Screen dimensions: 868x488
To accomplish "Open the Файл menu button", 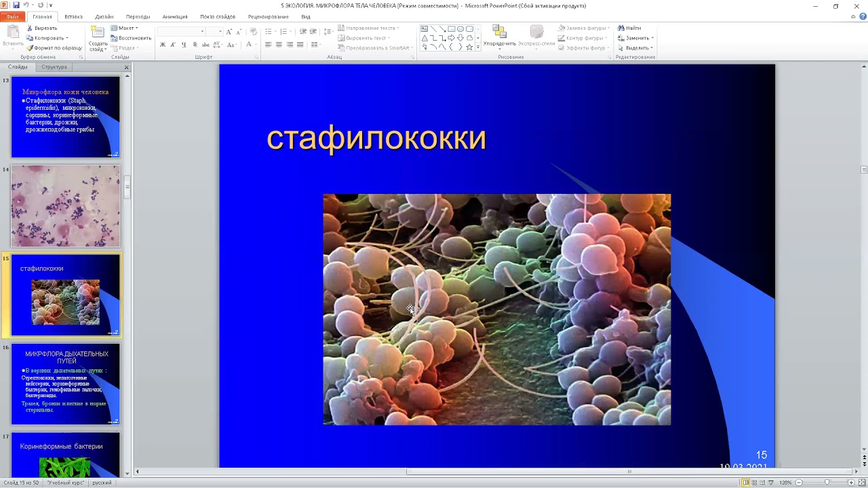I will 13,16.
